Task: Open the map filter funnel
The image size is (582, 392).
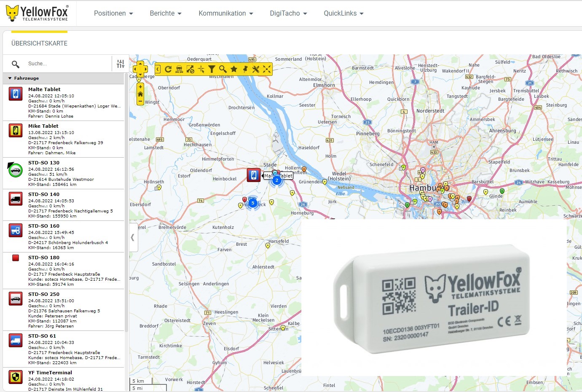Action: click(212, 69)
